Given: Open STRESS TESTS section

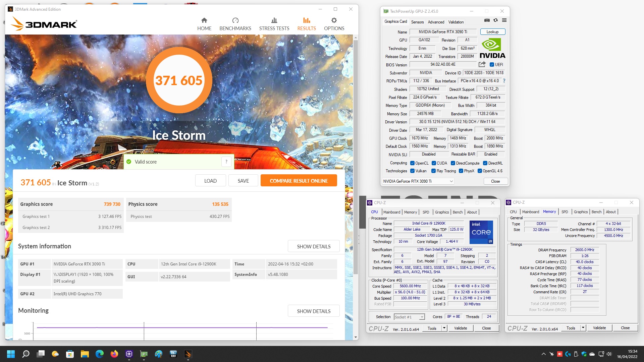Looking at the screenshot, I should (274, 24).
